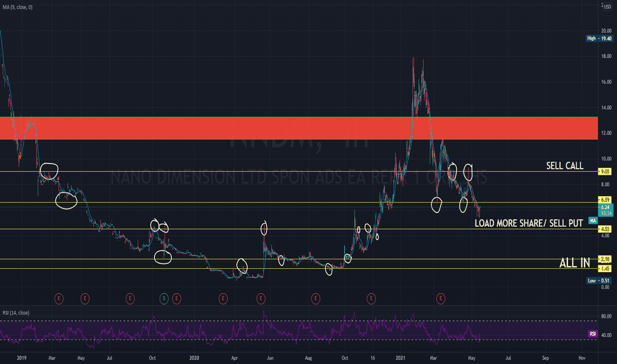Click the 20.00 level on the price axis

click(606, 30)
